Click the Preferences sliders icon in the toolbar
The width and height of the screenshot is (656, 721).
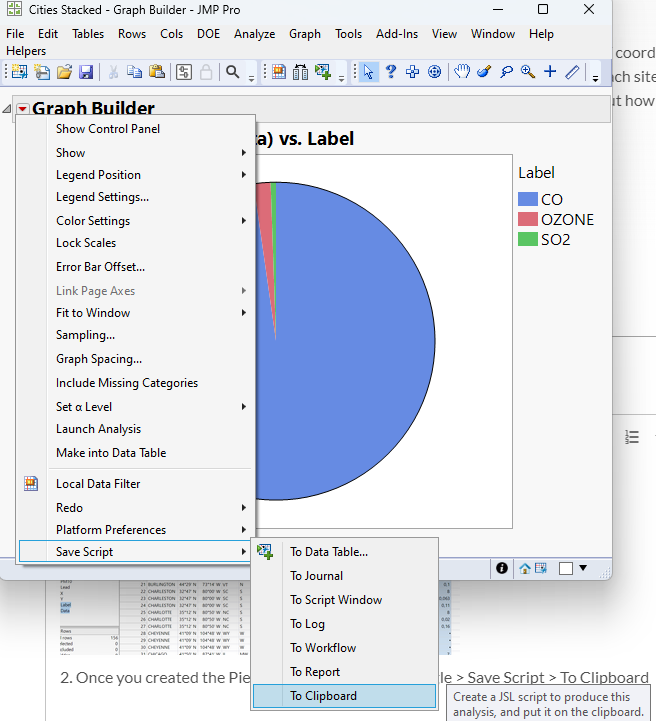click(x=184, y=72)
